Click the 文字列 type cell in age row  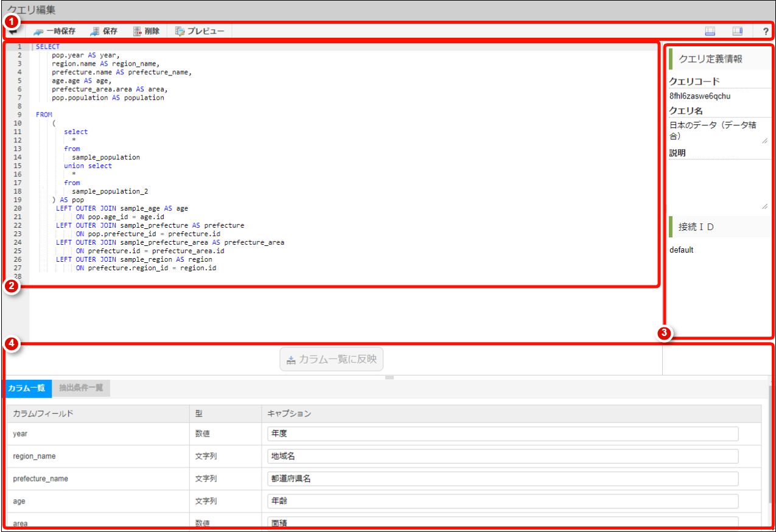(225, 501)
